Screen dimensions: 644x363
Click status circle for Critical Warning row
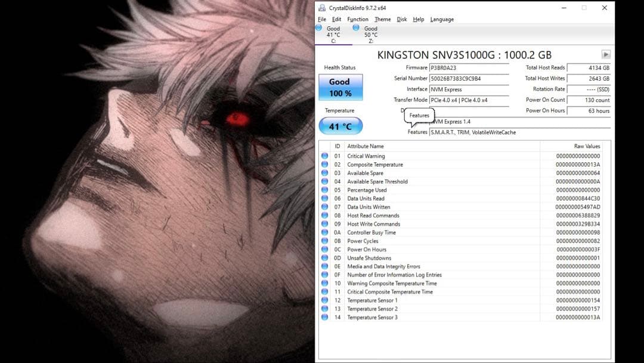[x=324, y=156]
